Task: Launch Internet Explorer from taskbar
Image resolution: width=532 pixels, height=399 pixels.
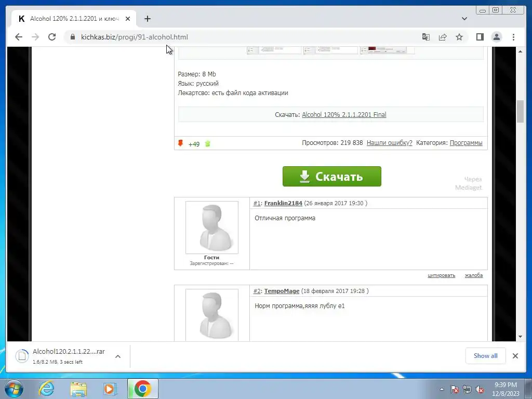Action: coord(46,389)
